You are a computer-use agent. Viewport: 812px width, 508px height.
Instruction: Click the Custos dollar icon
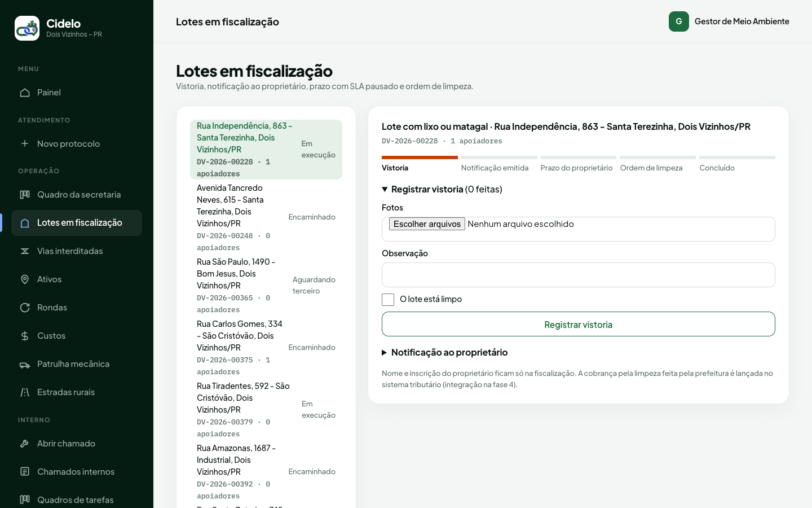25,336
